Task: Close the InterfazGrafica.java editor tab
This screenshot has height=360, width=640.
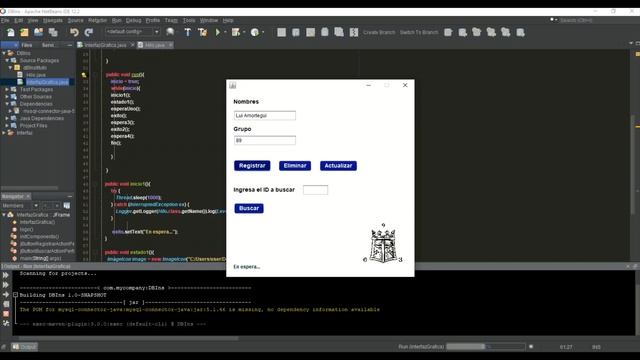Action: pyautogui.click(x=133, y=45)
